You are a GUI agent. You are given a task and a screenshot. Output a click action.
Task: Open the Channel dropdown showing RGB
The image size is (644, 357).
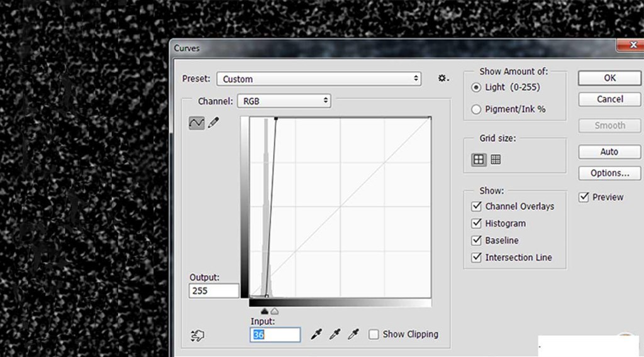(284, 101)
